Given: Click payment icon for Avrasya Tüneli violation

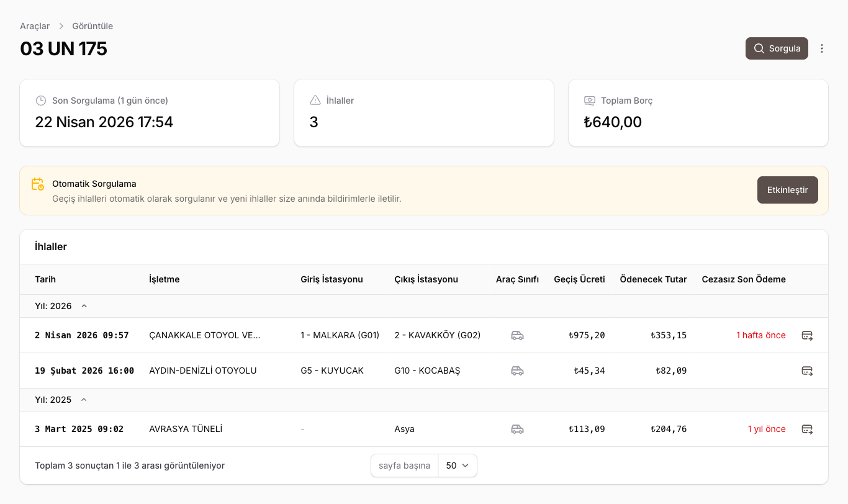Looking at the screenshot, I should click(x=807, y=429).
